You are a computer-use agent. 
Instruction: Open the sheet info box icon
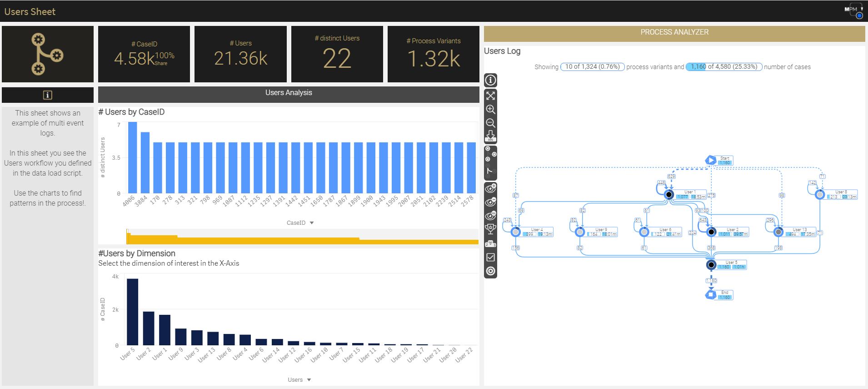click(x=48, y=95)
